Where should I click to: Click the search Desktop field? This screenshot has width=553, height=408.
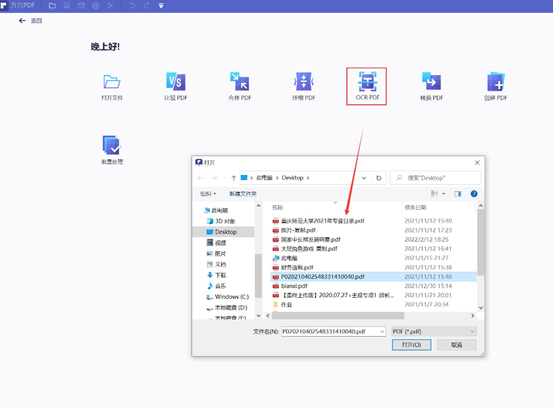tap(435, 178)
